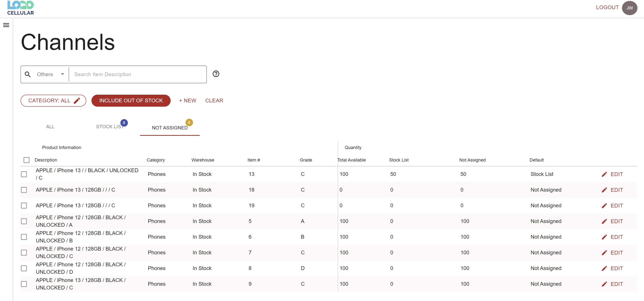Click the Quantity group header
The height and width of the screenshot is (301, 644).
(353, 148)
